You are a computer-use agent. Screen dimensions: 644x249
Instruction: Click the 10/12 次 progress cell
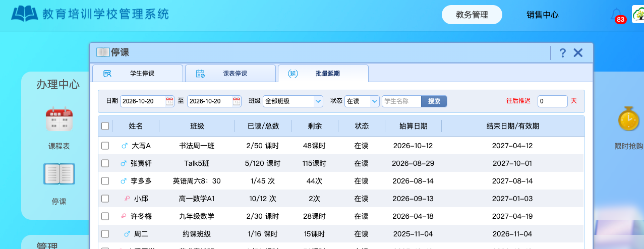click(x=263, y=199)
